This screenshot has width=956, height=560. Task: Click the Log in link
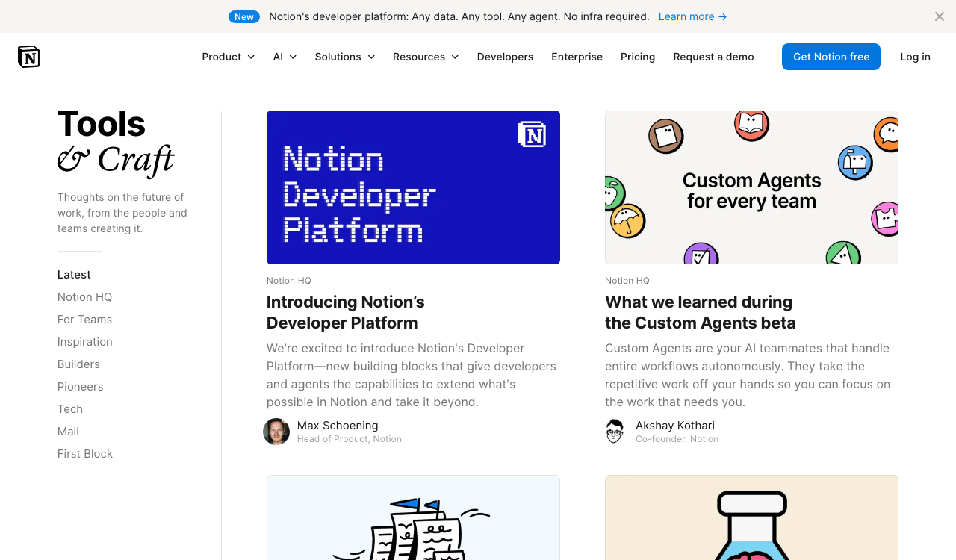(915, 57)
